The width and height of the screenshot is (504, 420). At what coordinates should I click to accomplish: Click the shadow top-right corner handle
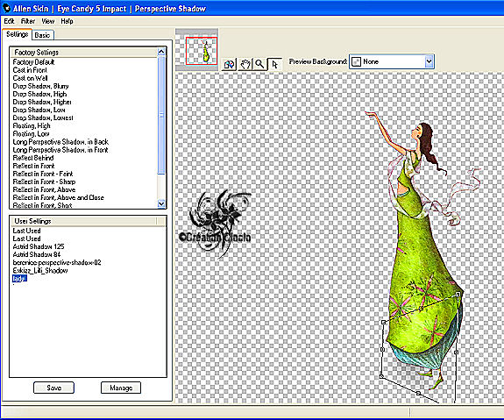tap(458, 294)
